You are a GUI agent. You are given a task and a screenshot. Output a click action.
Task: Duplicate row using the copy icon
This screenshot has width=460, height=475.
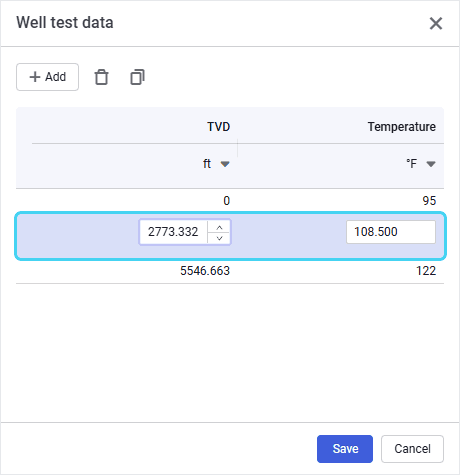[x=137, y=77]
